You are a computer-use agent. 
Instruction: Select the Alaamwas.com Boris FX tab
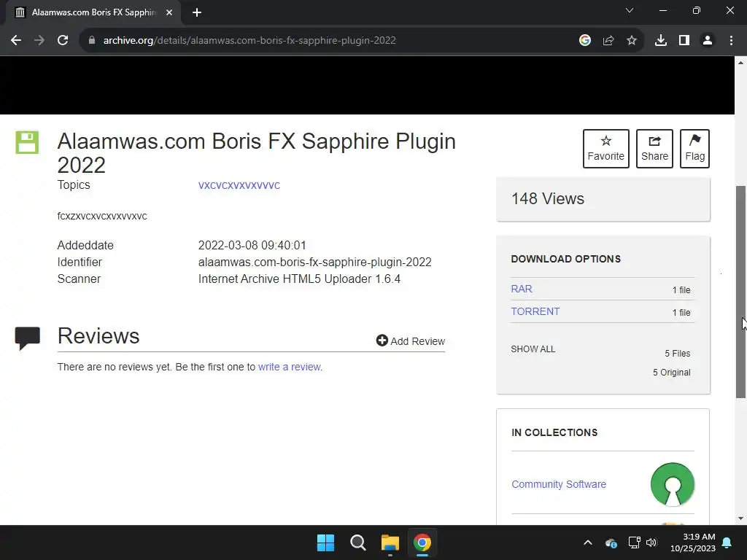[x=94, y=12]
